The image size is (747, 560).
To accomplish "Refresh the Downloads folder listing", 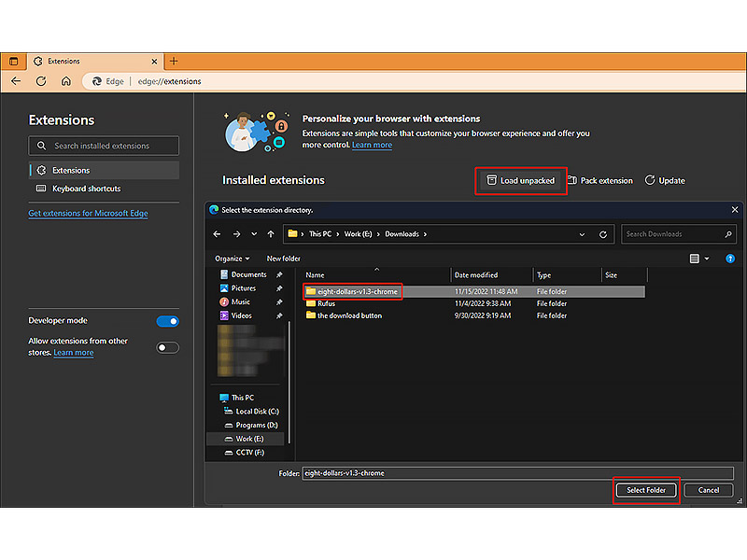I will click(x=602, y=234).
